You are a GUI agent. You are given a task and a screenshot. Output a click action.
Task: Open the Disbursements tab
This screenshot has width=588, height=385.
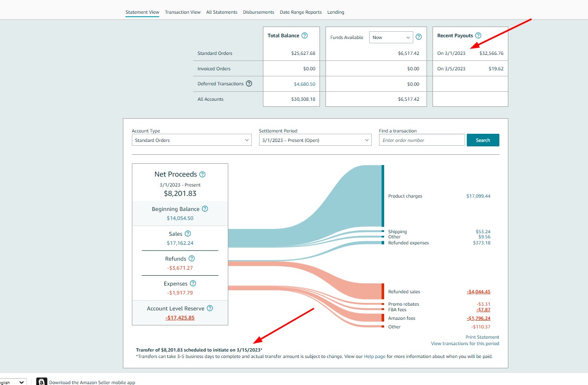pos(258,12)
